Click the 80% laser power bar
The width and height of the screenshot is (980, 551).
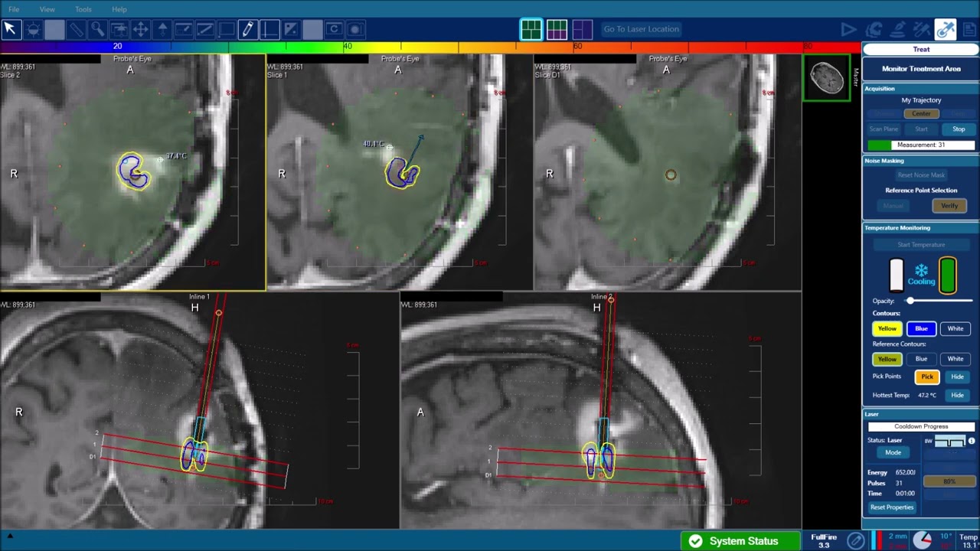click(x=949, y=481)
